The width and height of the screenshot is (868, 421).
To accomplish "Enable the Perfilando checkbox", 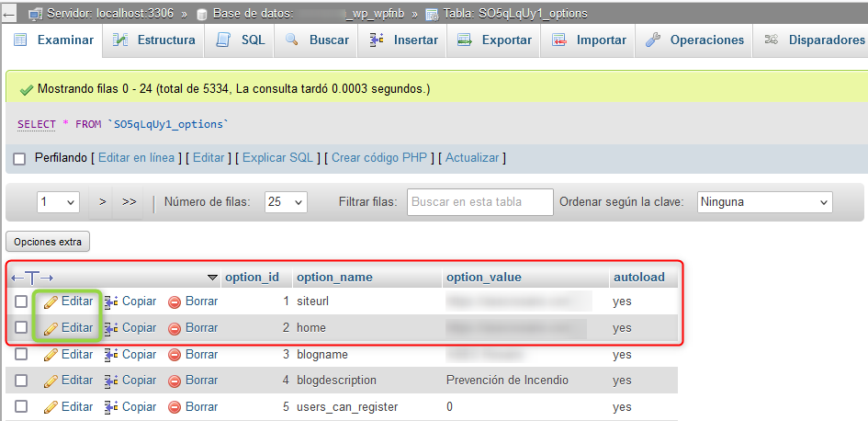I will (x=19, y=159).
